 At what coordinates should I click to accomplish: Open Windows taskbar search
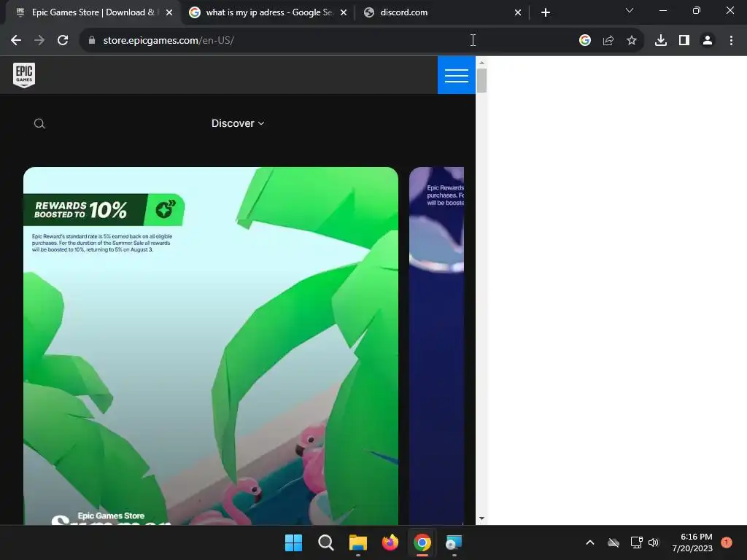click(x=326, y=542)
